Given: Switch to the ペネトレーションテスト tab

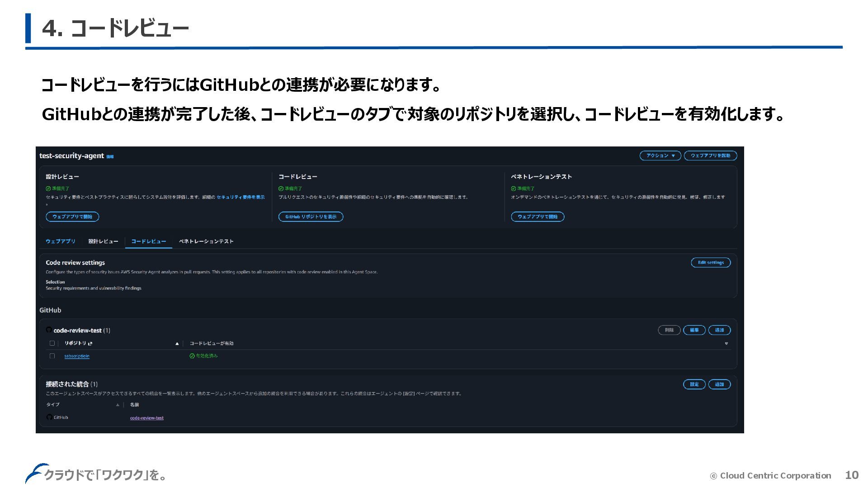Looking at the screenshot, I should click(x=206, y=241).
